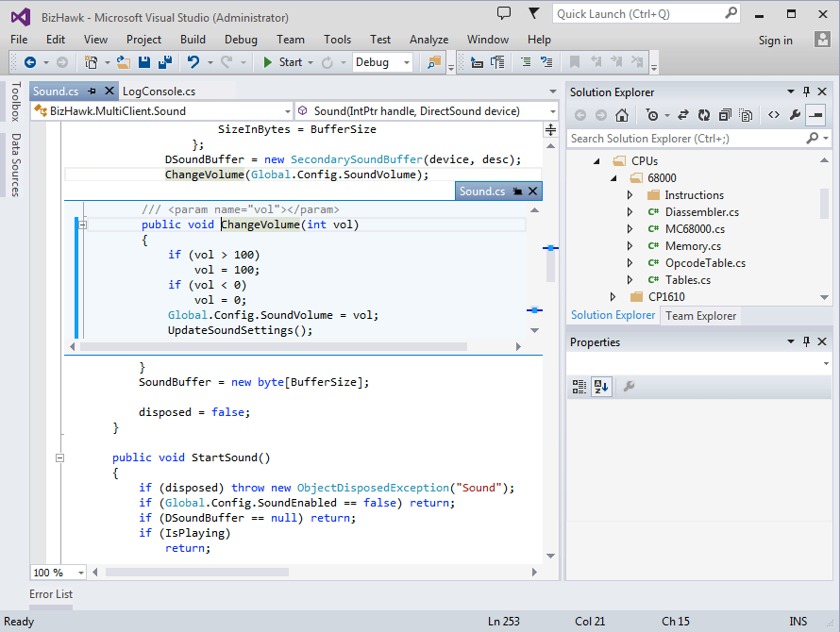Open Properties wrench in Solution Explorer toolbar
Viewport: 840px width, 632px height.
795,115
